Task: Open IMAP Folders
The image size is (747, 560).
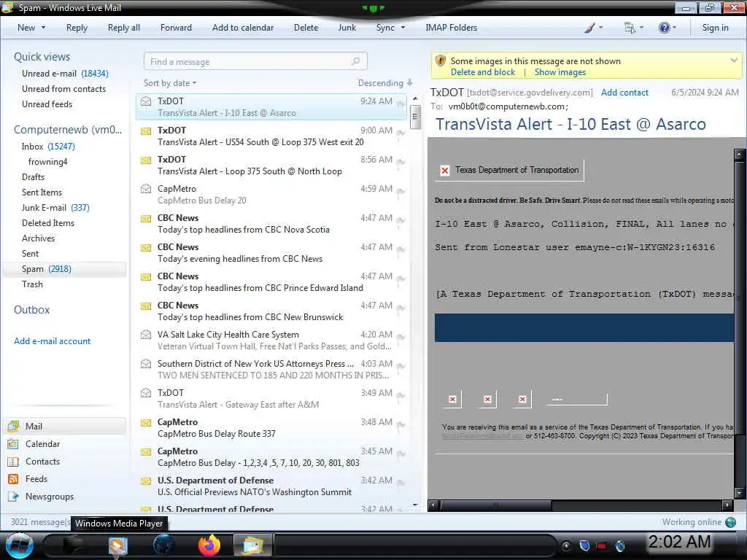Action: point(451,28)
